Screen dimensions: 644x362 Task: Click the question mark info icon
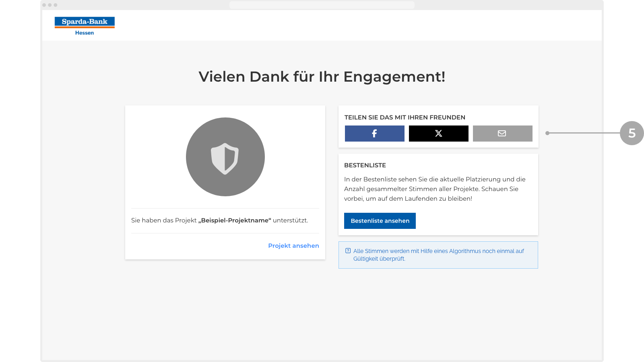(x=348, y=251)
